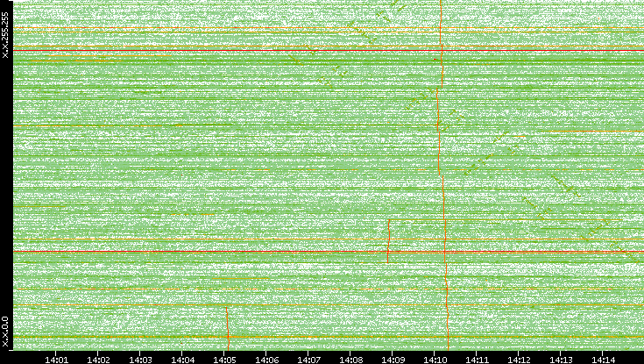Click the 14:07 time axis label
Image resolution: width=644 pixels, height=364 pixels.
coord(308,360)
